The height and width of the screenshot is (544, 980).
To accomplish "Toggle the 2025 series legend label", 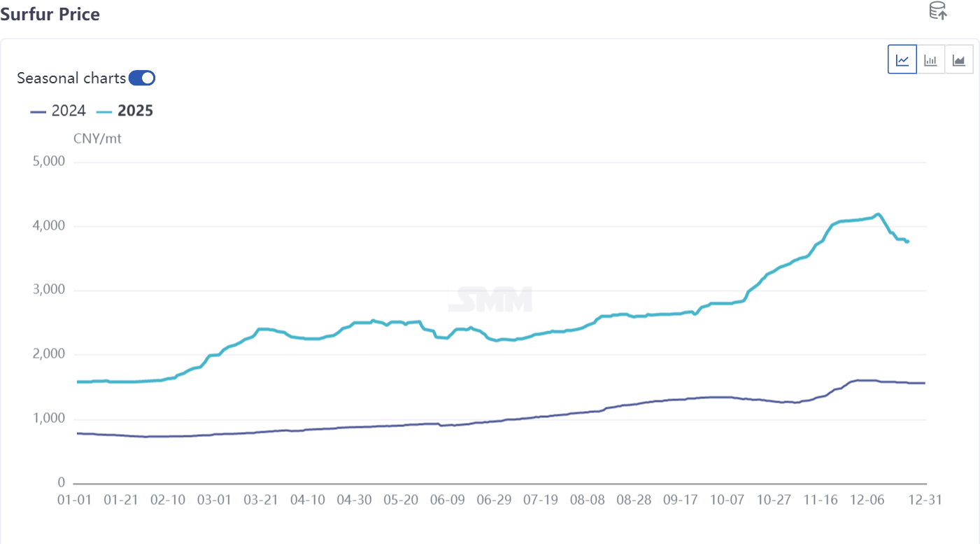I will [x=135, y=111].
